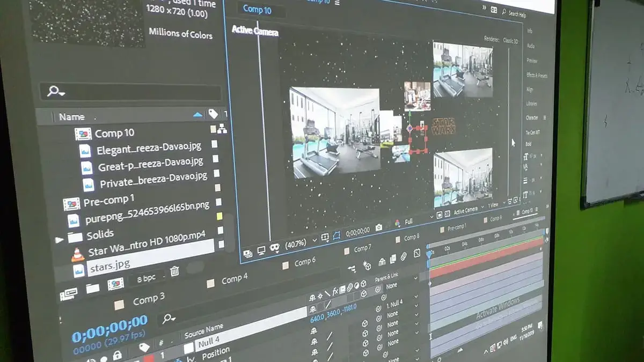644x362 pixels.
Task: Click the label swatch beside Elegant_reeza-Davao.jpg
Action: [215, 144]
